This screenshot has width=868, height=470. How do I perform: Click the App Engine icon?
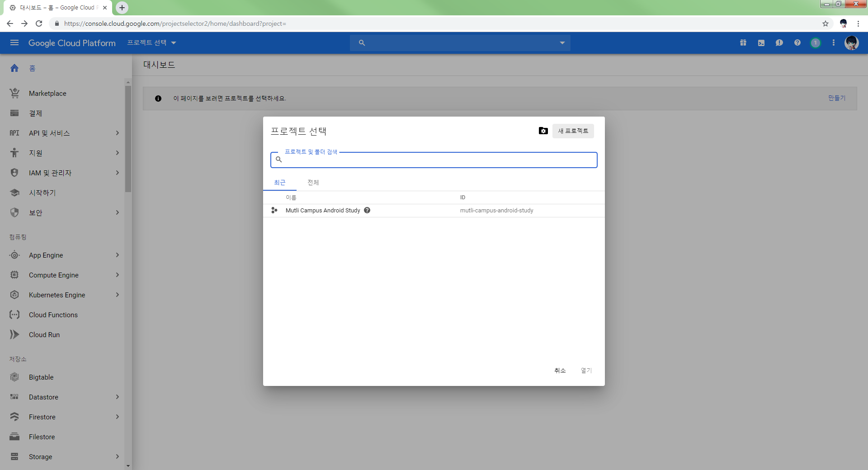tap(14, 255)
